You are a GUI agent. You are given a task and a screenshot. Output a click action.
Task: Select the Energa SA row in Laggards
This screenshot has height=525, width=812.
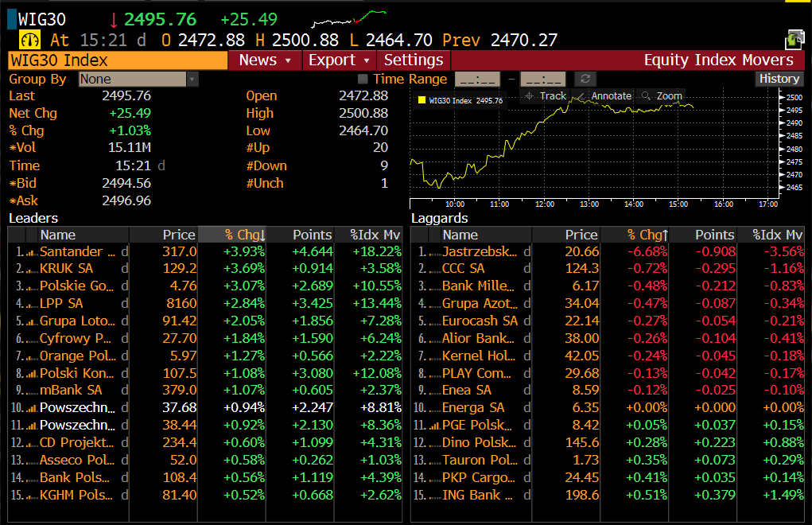point(608,408)
